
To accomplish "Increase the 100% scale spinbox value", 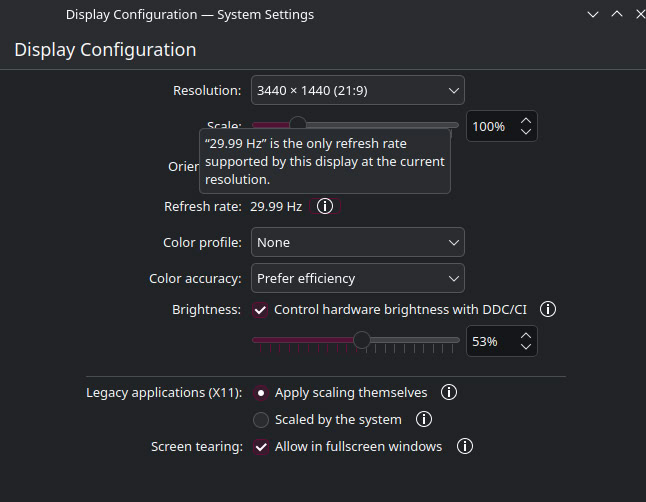I will tap(527, 120).
